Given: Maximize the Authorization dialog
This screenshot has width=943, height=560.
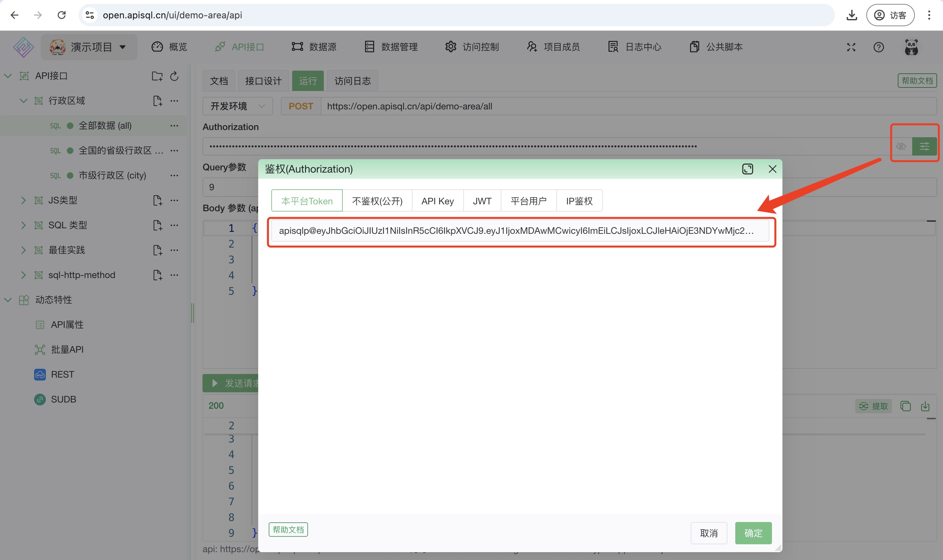Looking at the screenshot, I should tap(747, 169).
